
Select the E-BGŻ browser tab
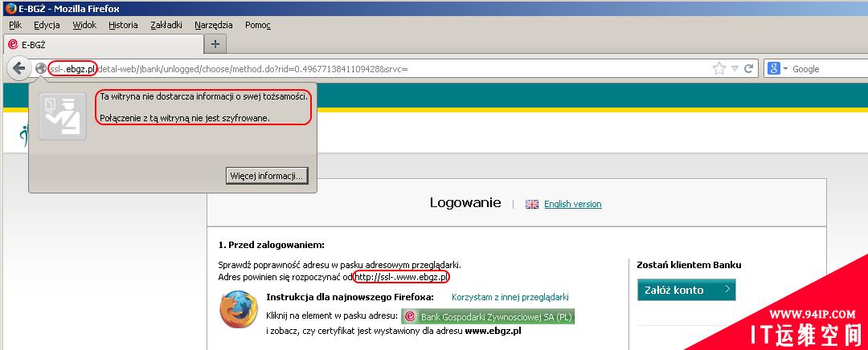click(x=104, y=45)
